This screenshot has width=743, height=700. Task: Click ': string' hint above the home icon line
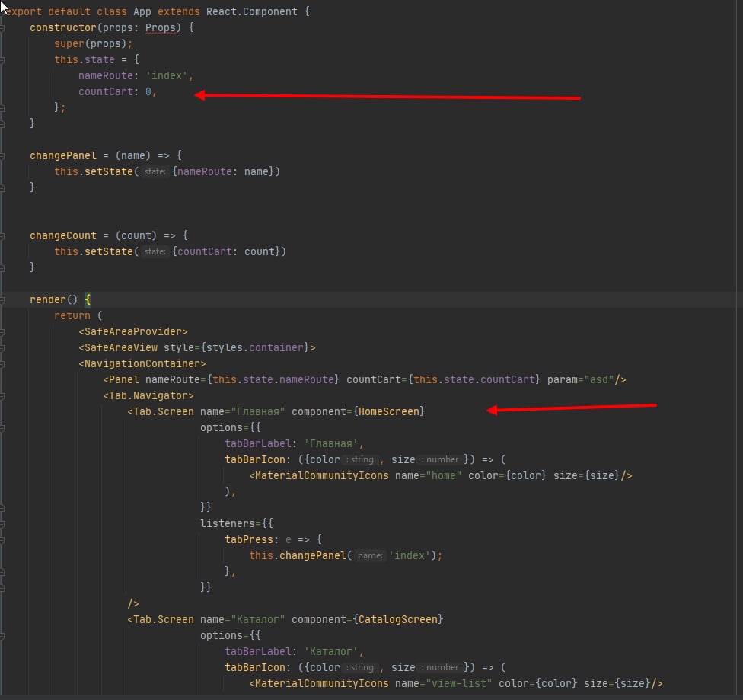(359, 459)
